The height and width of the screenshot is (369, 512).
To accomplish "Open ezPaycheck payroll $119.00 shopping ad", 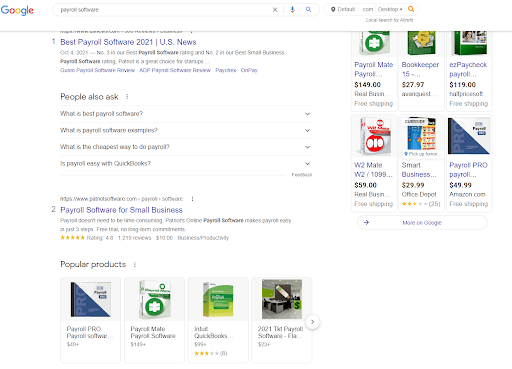I will (469, 70).
